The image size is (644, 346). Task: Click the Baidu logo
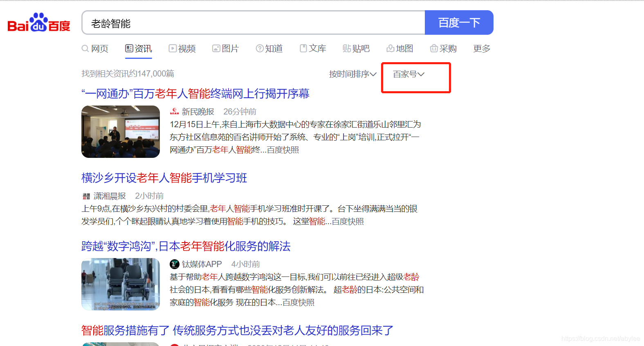pos(39,22)
